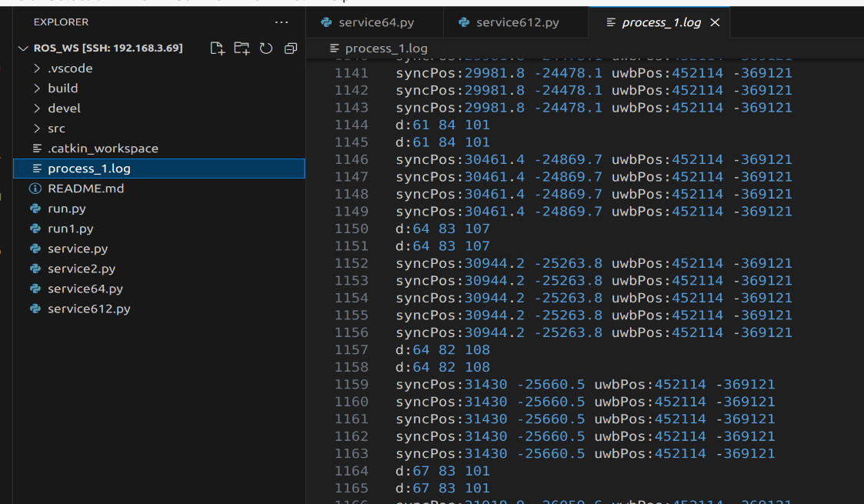Collapse the ROS_WS workspace root

tap(22, 48)
